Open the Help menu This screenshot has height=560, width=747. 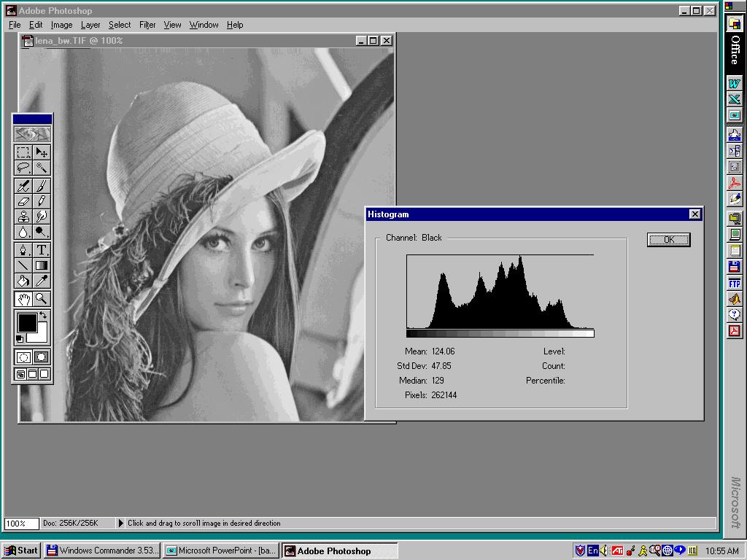pos(235,25)
